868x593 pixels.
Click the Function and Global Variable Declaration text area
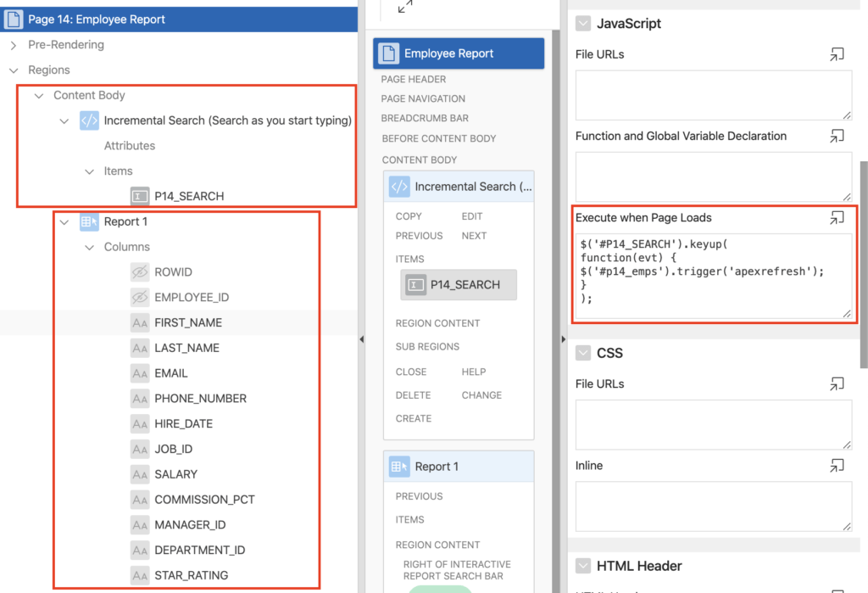(714, 176)
